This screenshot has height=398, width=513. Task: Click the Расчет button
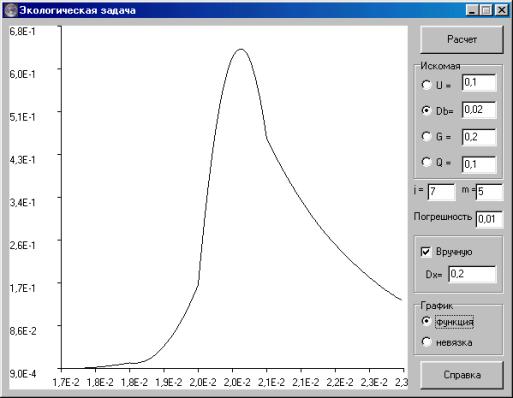click(x=461, y=40)
